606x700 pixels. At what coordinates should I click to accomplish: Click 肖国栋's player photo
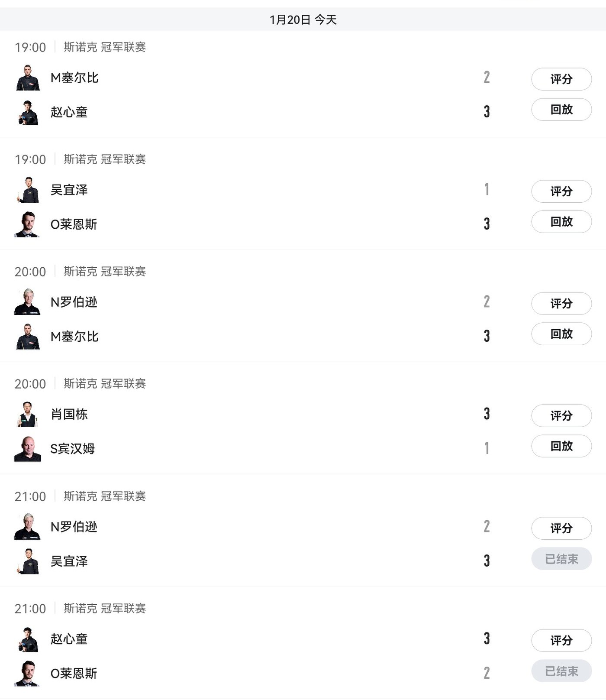coord(28,415)
